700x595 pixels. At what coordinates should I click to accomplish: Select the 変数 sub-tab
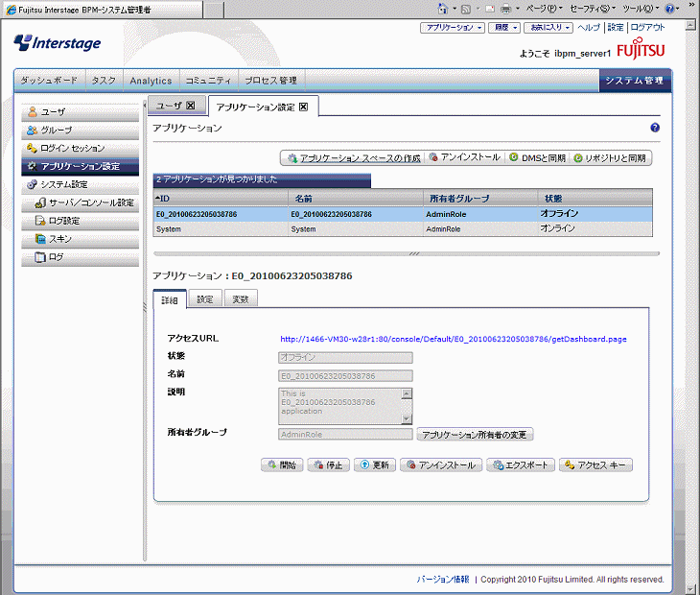241,298
